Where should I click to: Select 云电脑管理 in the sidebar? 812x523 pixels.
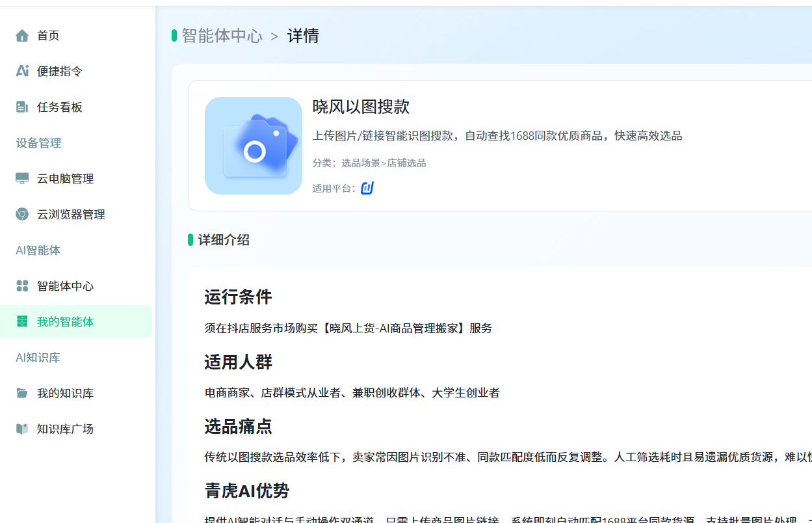(x=76, y=178)
